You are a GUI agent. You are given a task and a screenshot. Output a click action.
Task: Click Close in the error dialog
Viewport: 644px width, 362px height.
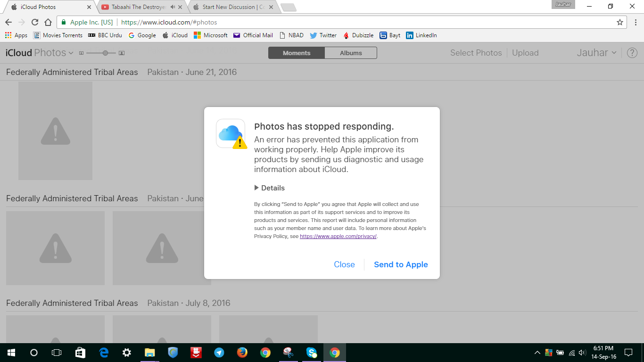344,264
